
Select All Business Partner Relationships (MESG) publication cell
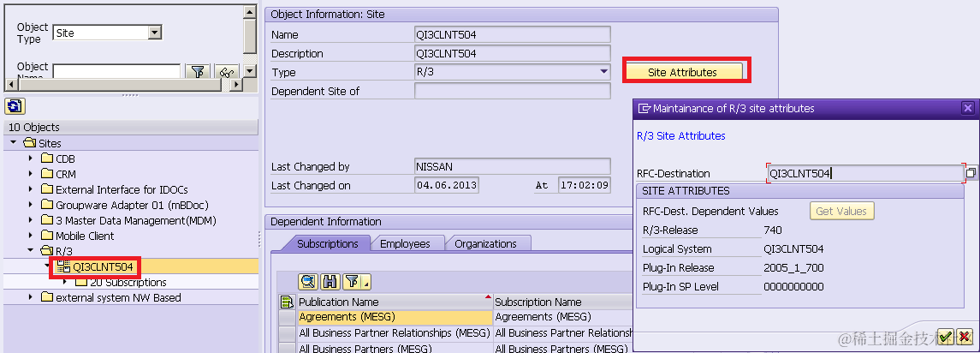pyautogui.click(x=395, y=332)
